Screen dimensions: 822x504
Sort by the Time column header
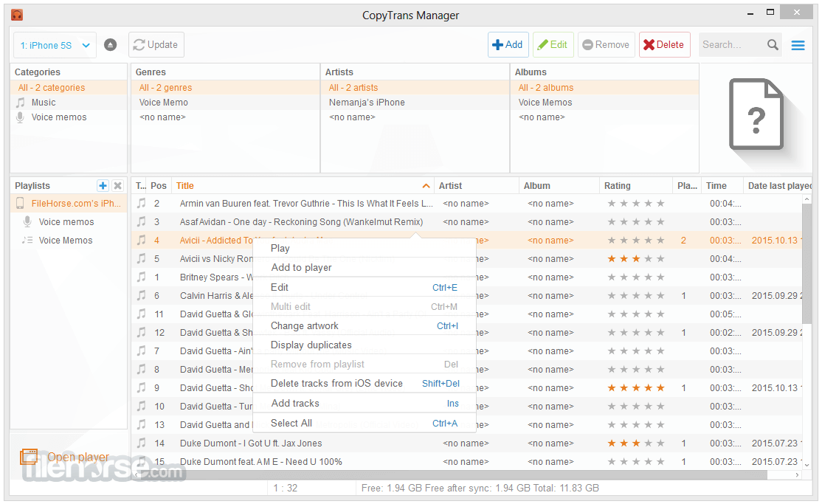click(x=722, y=186)
